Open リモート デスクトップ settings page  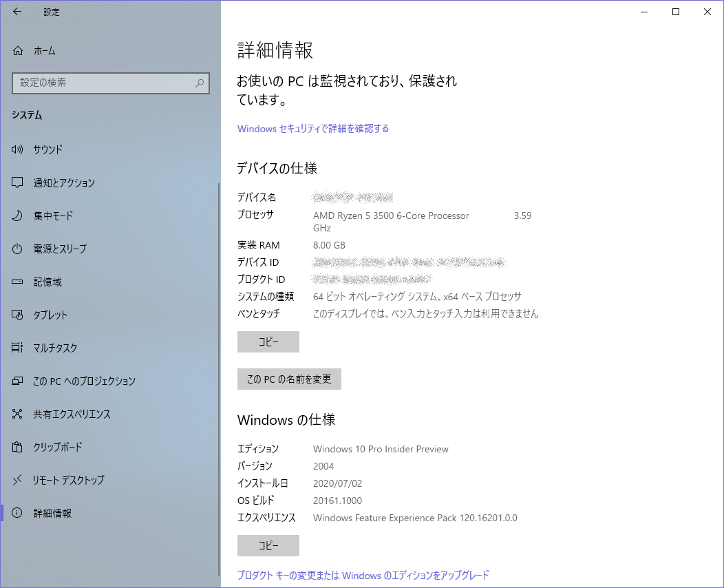click(110, 480)
